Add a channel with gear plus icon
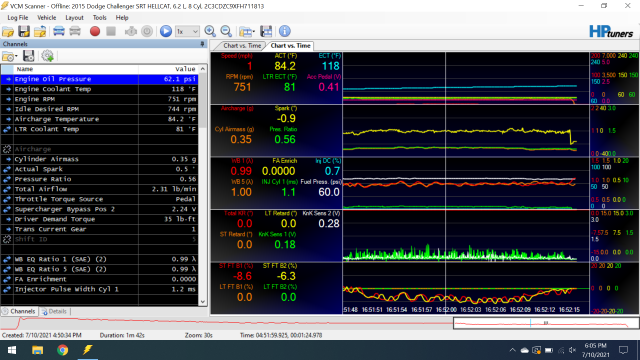Viewport: 640px width, 360px height. tap(47, 56)
